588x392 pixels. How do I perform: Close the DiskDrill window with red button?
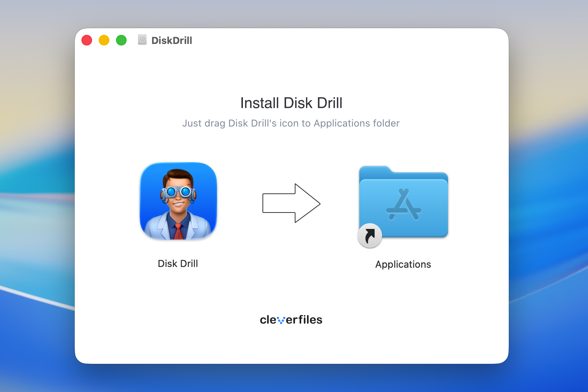(x=87, y=40)
